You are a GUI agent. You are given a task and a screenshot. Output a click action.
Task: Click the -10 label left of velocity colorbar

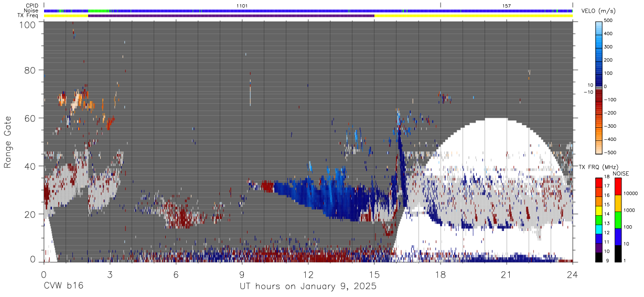coord(588,92)
